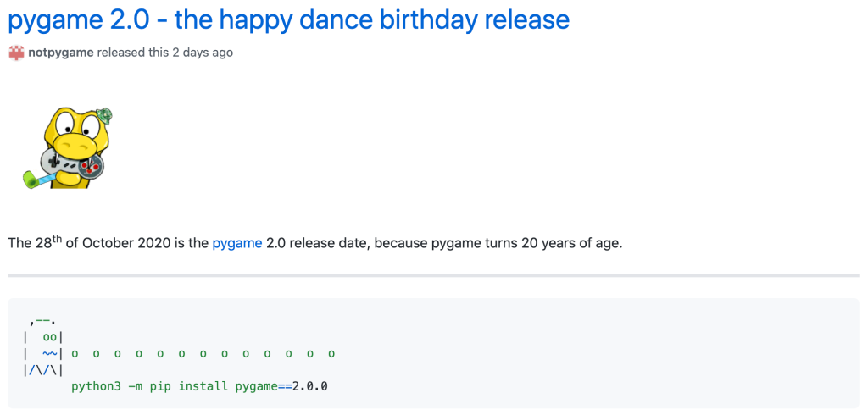Click the row of green 'o' characters
This screenshot has width=868, height=415.
click(x=203, y=353)
